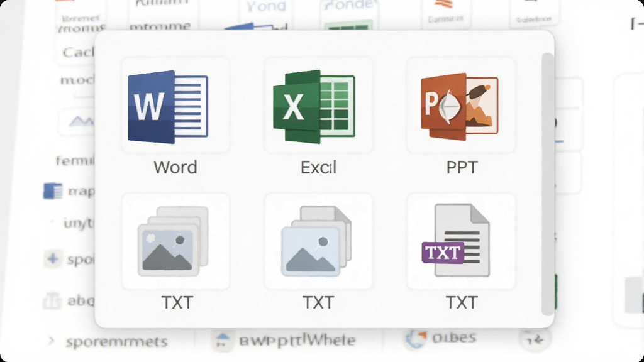The height and width of the screenshot is (362, 644).
Task: Click TXT label under the gray image stack
Action: click(177, 302)
